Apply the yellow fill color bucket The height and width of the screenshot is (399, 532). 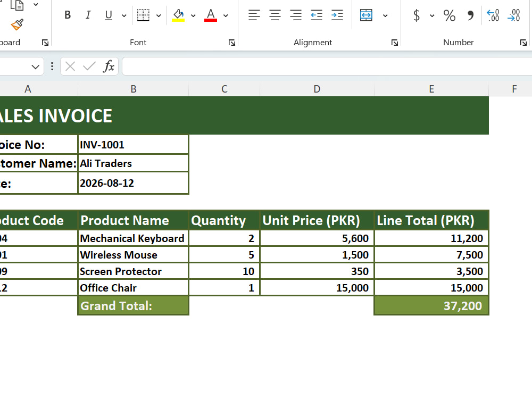[x=178, y=15]
